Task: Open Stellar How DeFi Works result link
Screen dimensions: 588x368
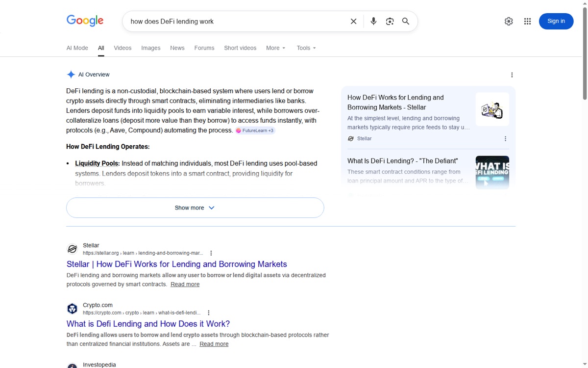Action: point(177,264)
